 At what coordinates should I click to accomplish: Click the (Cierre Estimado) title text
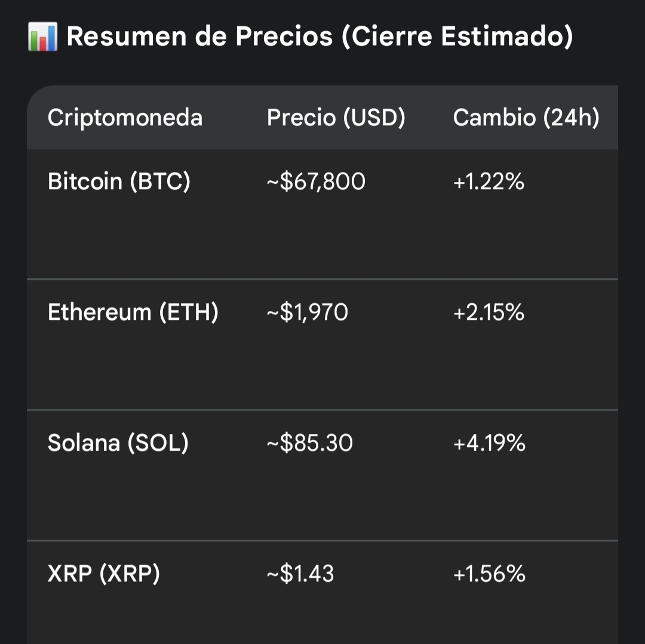[x=457, y=36]
